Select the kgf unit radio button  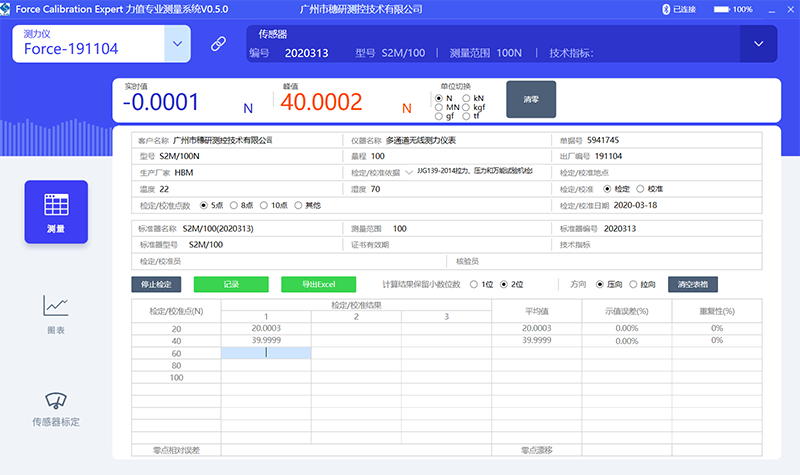(466, 107)
